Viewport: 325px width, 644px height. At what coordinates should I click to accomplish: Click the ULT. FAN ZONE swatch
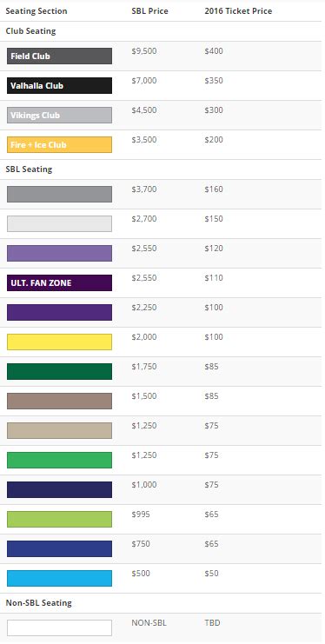pyautogui.click(x=59, y=282)
